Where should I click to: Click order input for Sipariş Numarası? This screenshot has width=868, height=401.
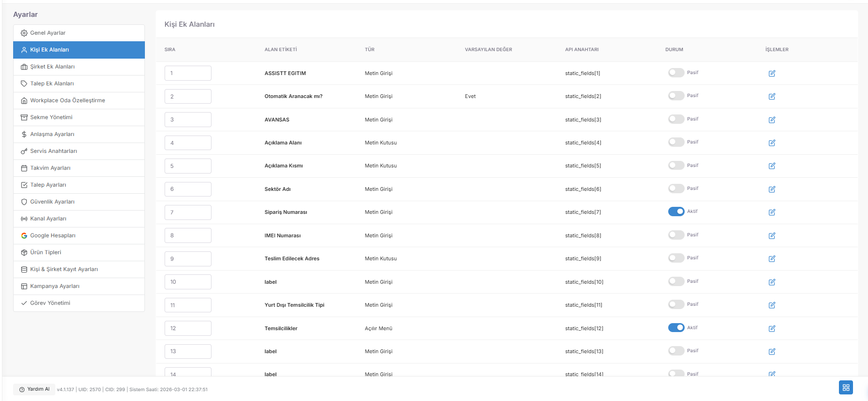pos(188,212)
